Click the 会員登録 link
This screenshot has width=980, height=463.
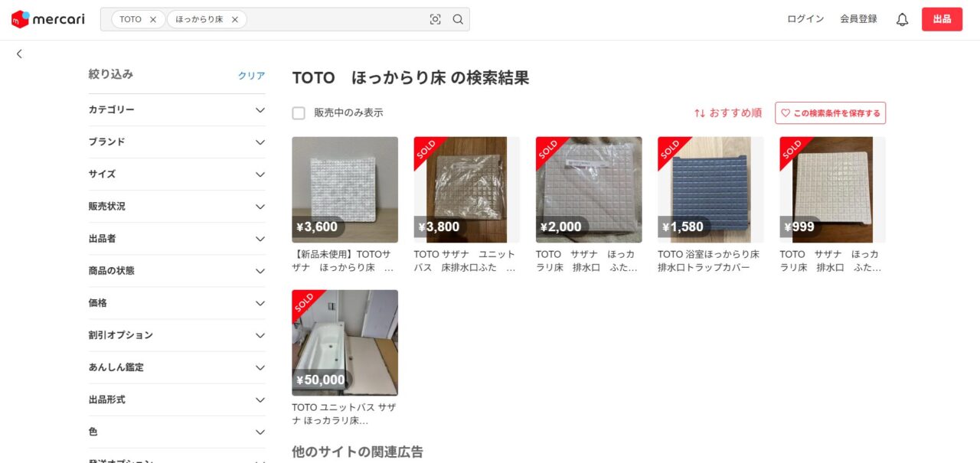[x=858, y=19]
